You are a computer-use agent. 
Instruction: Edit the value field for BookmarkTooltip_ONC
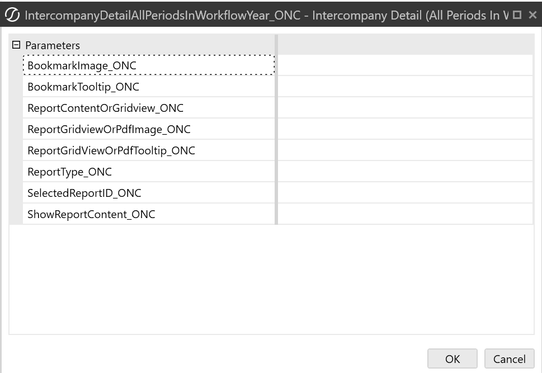pyautogui.click(x=405, y=87)
